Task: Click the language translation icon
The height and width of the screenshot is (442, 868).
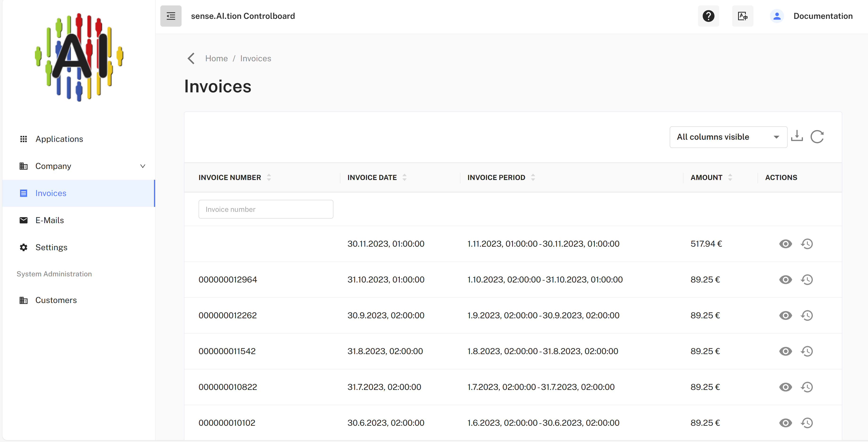Action: 743,16
